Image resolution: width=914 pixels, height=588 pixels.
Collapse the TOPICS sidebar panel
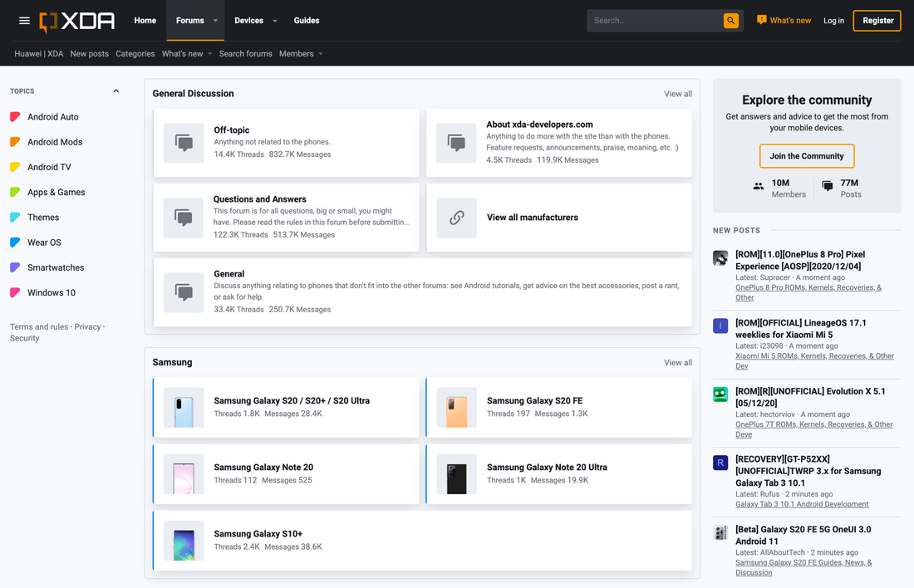click(x=115, y=91)
